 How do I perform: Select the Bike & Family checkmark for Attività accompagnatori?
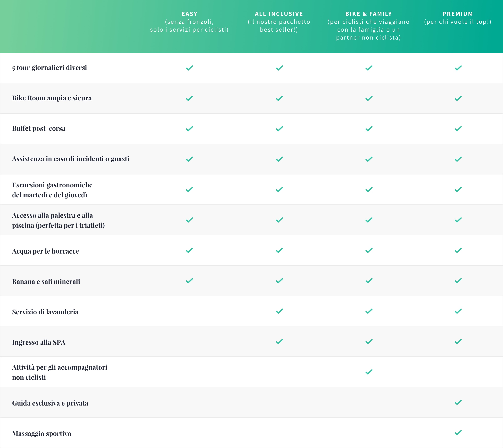pyautogui.click(x=369, y=372)
